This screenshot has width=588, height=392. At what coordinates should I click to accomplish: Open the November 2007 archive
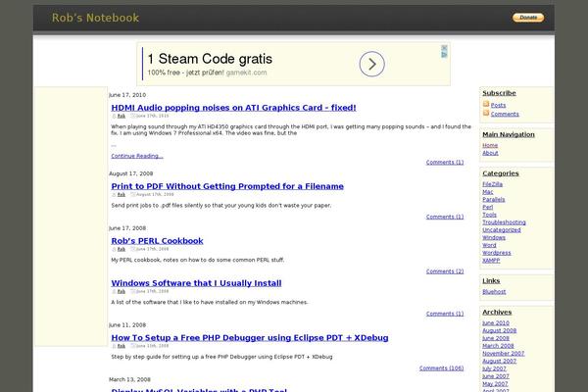(504, 354)
